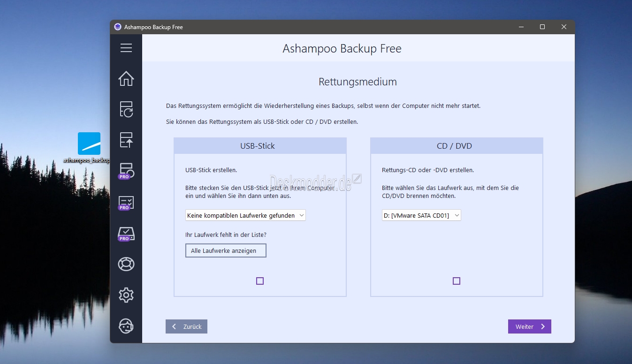Click the CD / DVD panel header
Image resolution: width=632 pixels, height=364 pixels.
point(457,146)
